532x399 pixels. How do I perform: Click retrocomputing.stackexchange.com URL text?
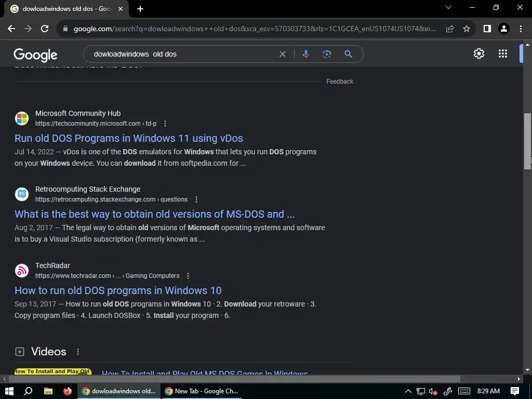pos(111,199)
